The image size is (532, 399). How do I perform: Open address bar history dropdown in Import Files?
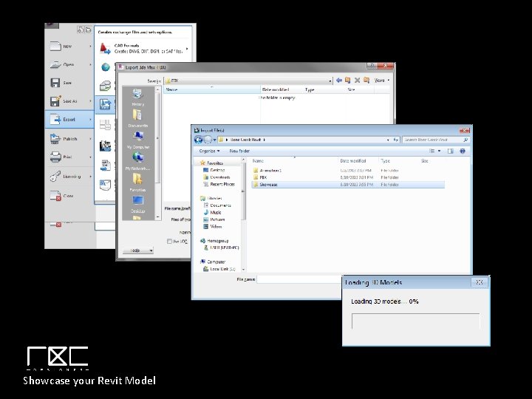pyautogui.click(x=388, y=140)
